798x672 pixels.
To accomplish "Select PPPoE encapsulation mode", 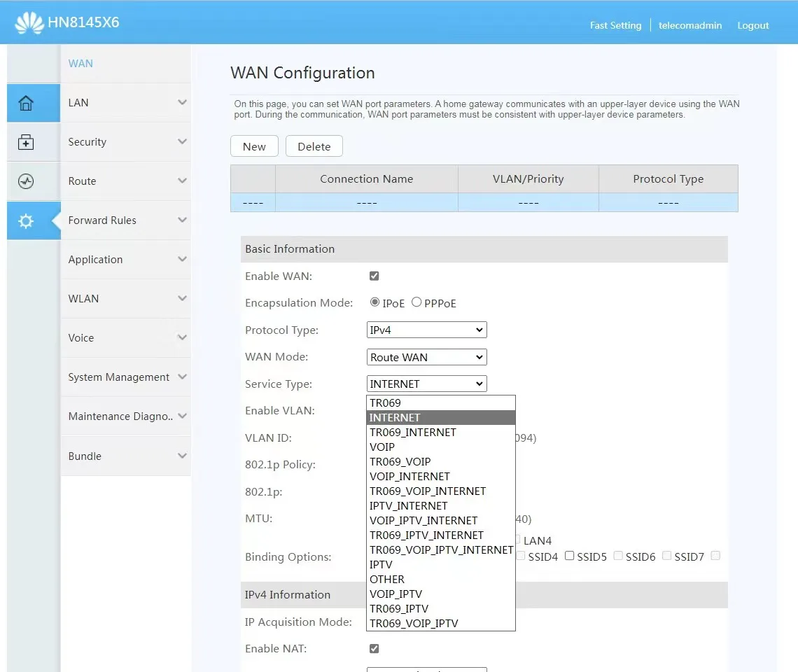I will click(416, 302).
